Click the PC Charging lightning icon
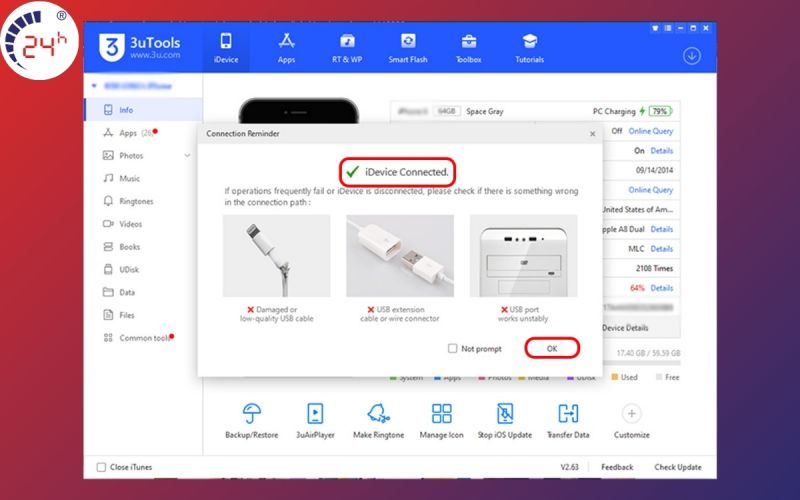The height and width of the screenshot is (500, 800). (x=642, y=111)
